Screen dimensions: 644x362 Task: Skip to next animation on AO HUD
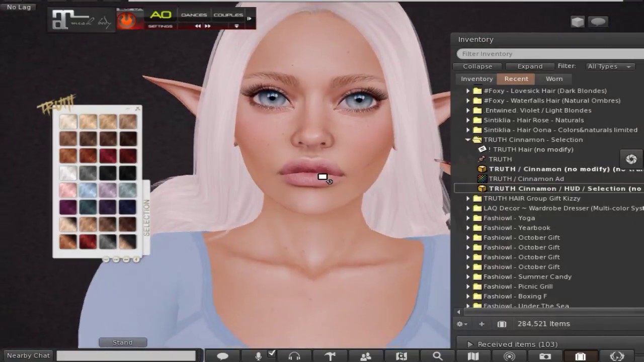click(207, 26)
